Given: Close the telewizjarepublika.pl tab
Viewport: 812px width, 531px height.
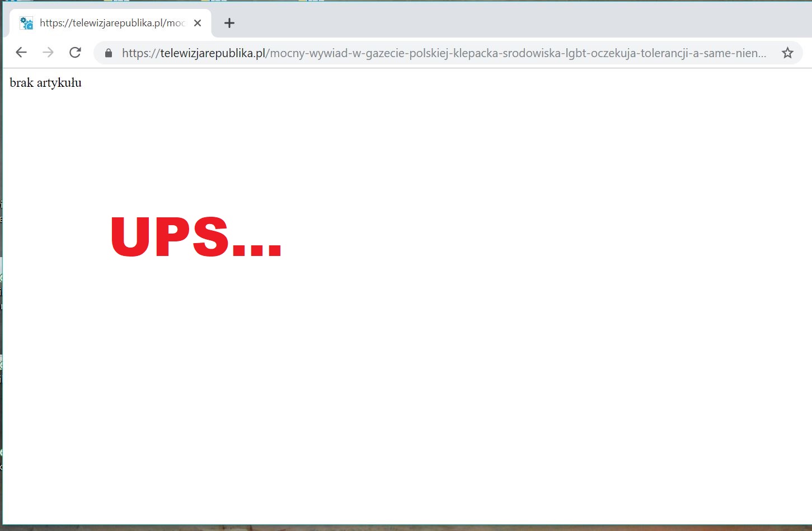Looking at the screenshot, I should tap(198, 23).
